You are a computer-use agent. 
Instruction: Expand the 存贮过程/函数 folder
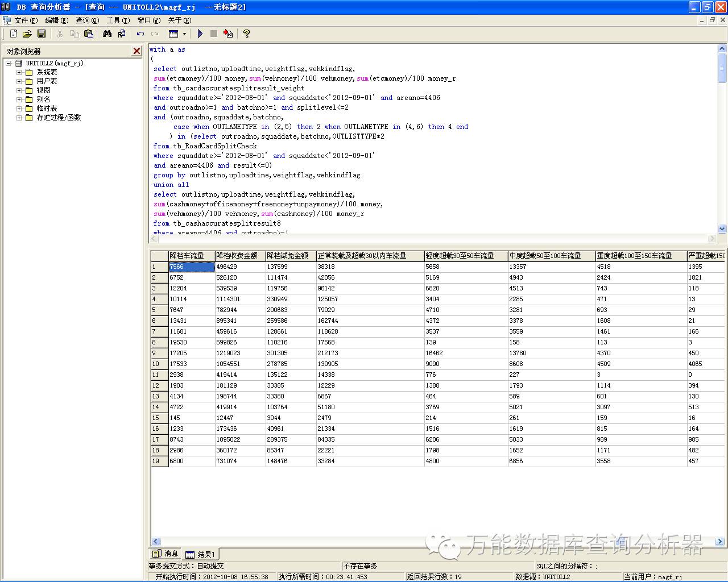tap(19, 118)
